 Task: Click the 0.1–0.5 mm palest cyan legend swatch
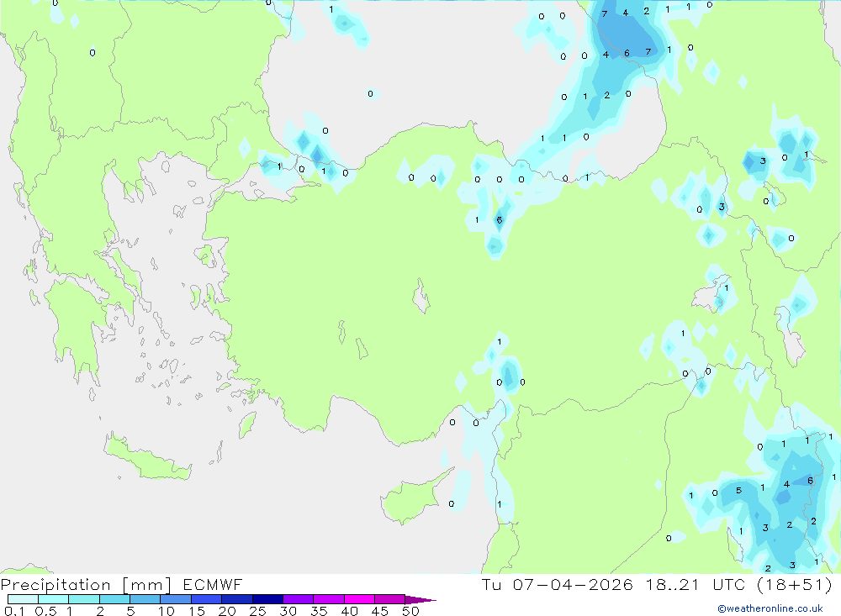[x=23, y=599]
